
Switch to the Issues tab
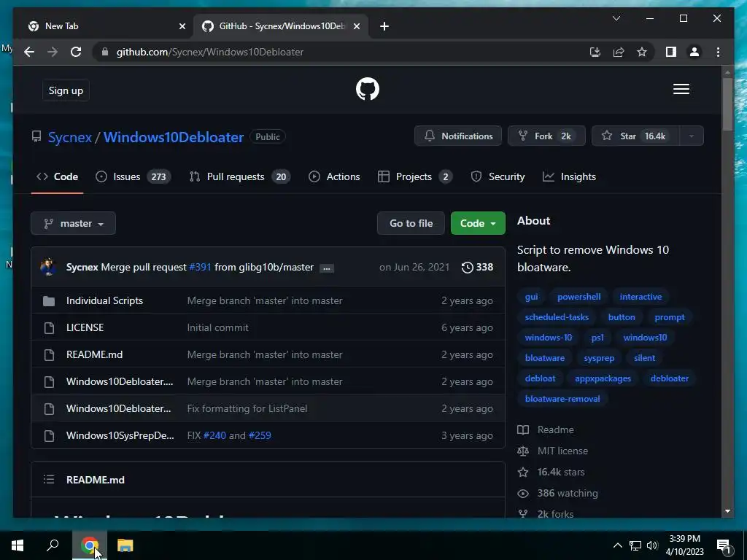coord(133,176)
